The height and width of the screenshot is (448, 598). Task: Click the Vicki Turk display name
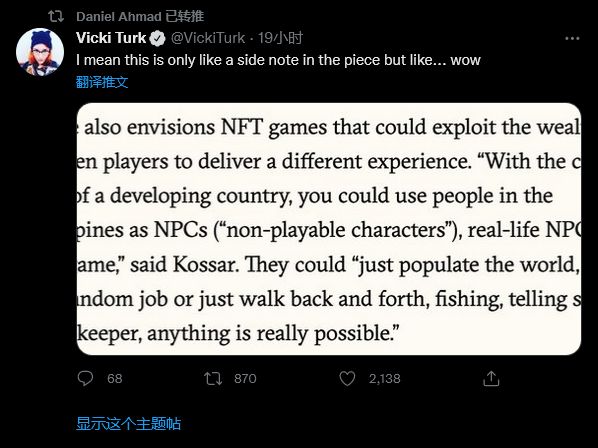coord(111,38)
